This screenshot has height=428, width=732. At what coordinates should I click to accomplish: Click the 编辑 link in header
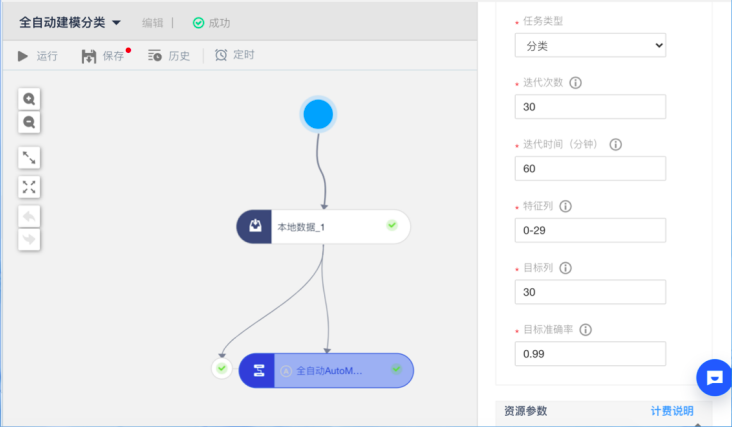(x=153, y=23)
